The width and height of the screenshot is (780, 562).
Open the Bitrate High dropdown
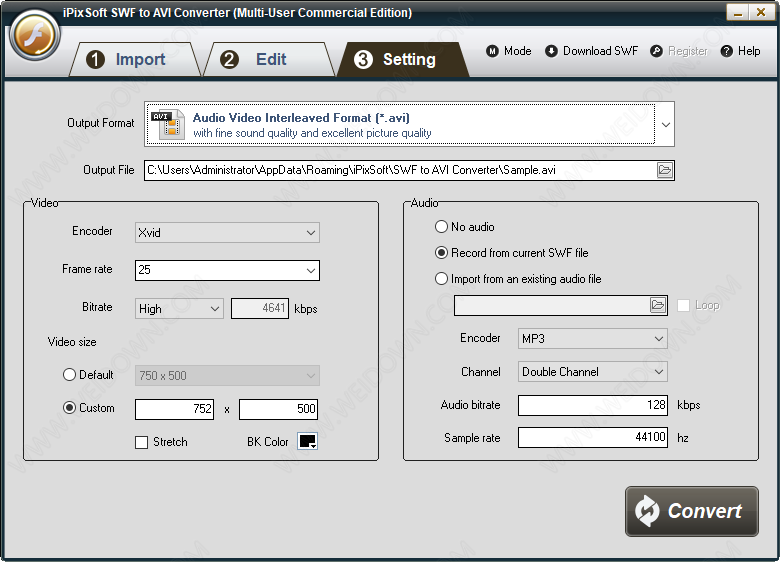pos(179,308)
